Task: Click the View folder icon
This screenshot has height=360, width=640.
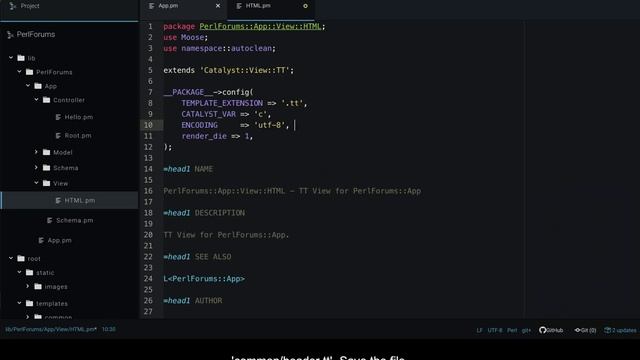Action: coord(47,183)
